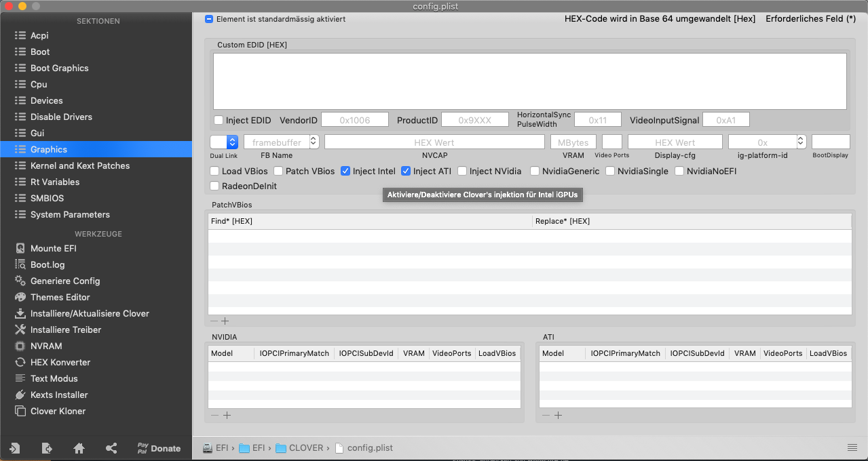Open the Dual Link dropdown

224,142
